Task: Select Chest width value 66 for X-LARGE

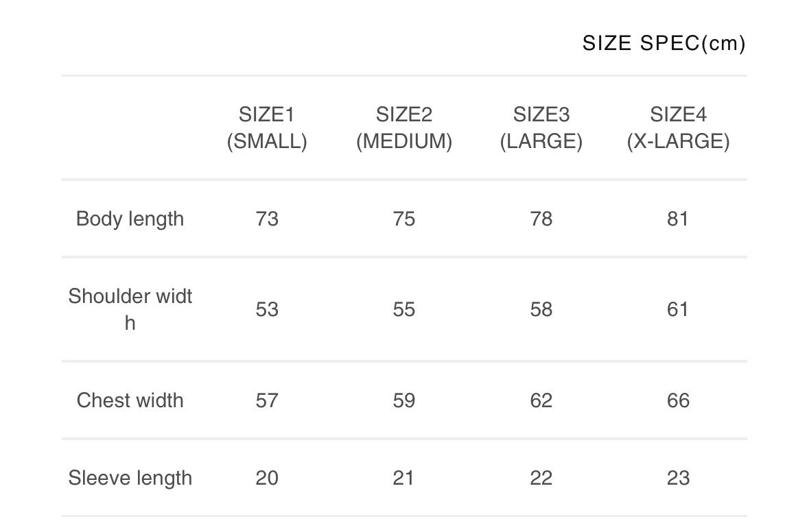Action: point(678,400)
